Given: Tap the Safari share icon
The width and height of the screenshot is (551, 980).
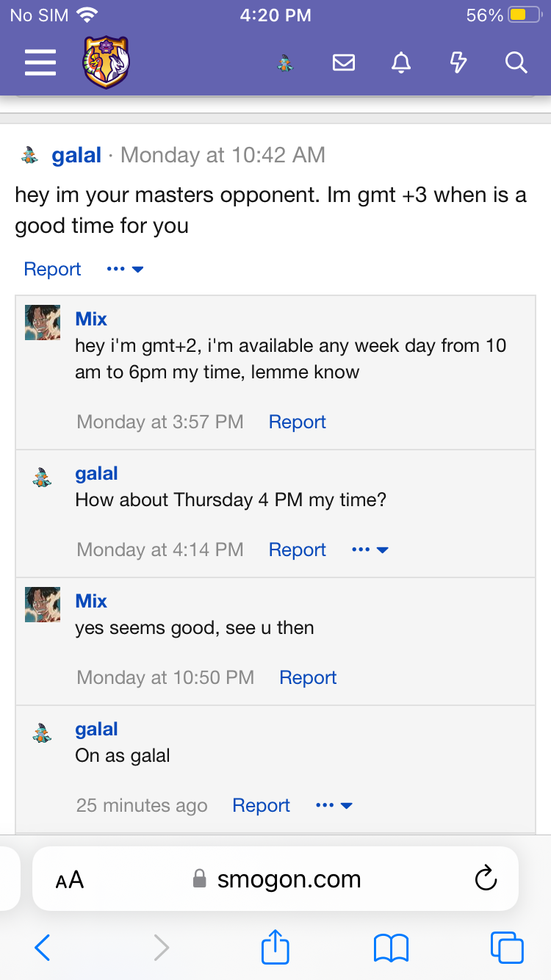Looking at the screenshot, I should click(x=275, y=948).
